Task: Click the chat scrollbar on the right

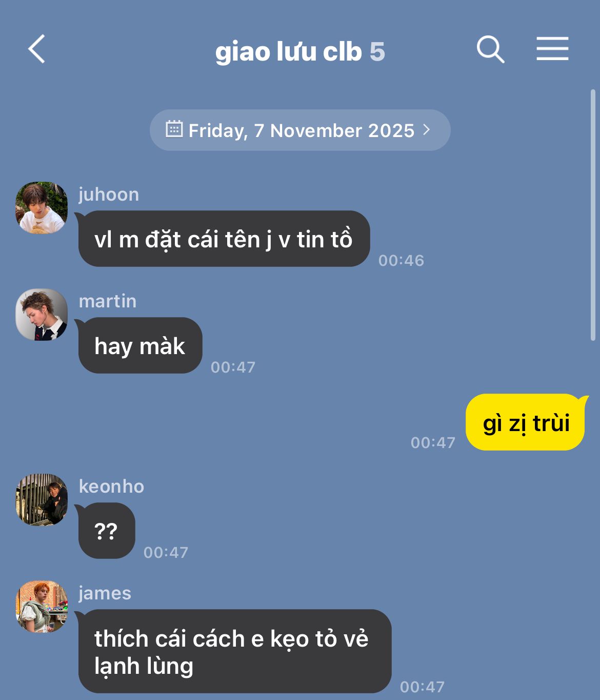Action: [593, 216]
